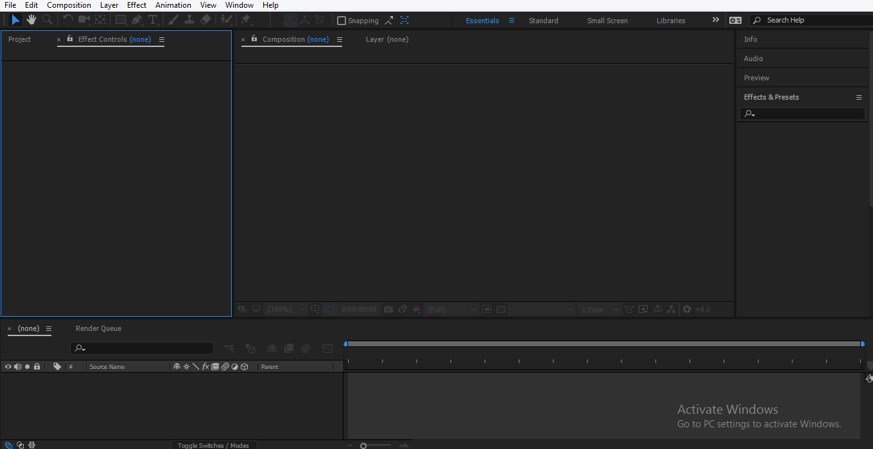Toggle the Audio speaker column header
873x449 pixels.
click(17, 367)
